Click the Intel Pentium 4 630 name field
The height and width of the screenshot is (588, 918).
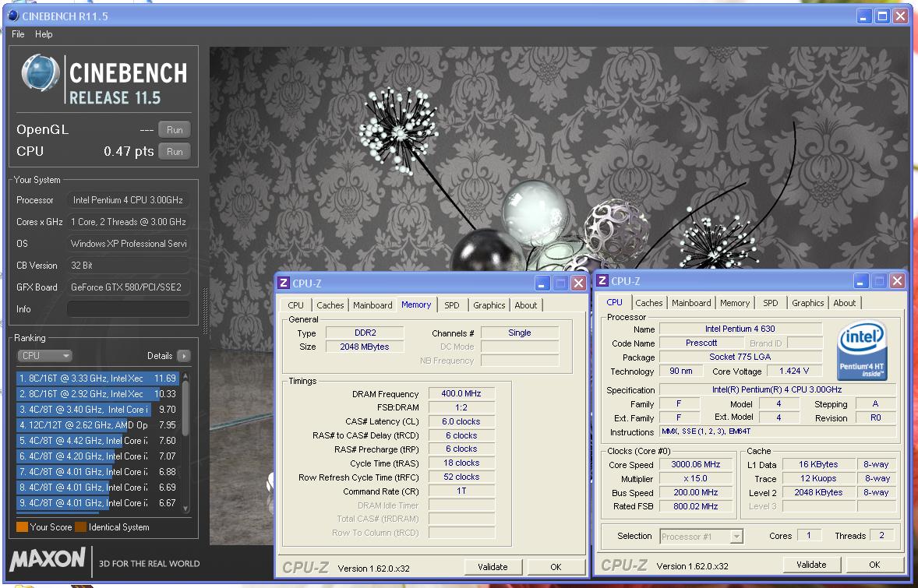(x=740, y=329)
